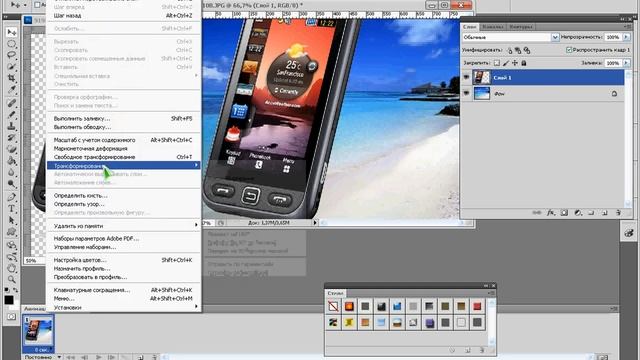Choose Определить кисть menu item

(x=123, y=195)
